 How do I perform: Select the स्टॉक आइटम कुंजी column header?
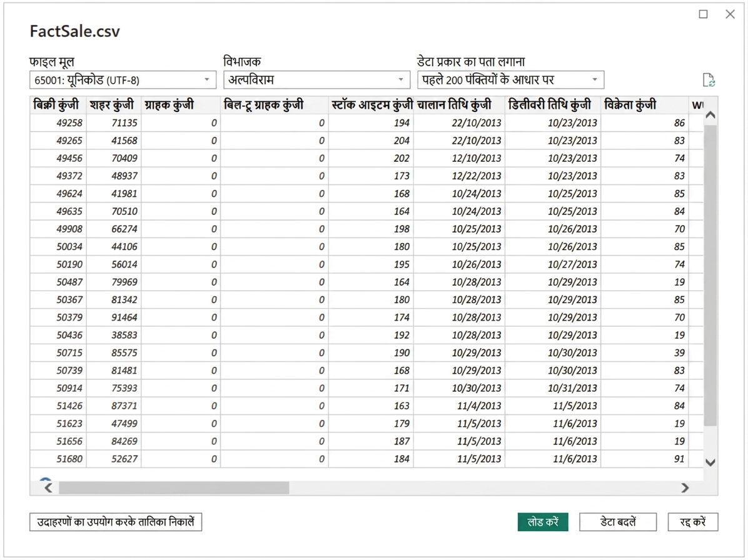click(x=372, y=105)
